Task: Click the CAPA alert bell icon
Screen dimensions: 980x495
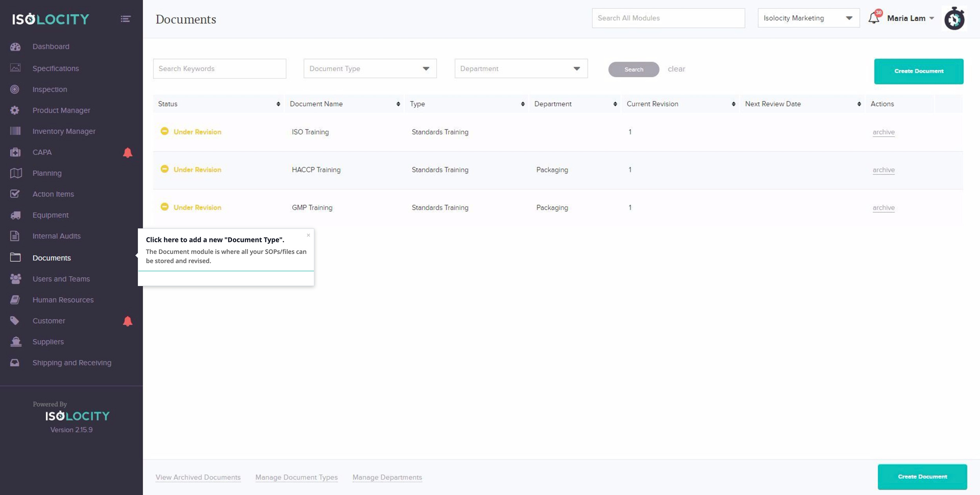Action: point(127,153)
